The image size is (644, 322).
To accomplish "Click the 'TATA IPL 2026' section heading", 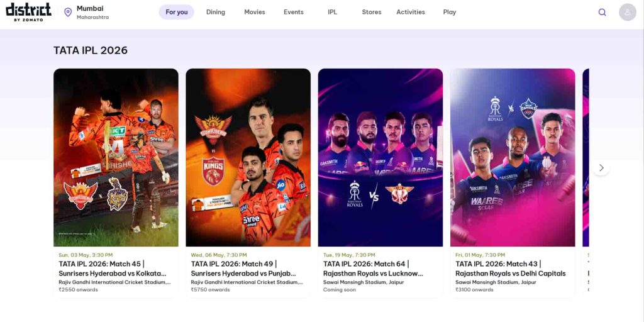I will (91, 50).
